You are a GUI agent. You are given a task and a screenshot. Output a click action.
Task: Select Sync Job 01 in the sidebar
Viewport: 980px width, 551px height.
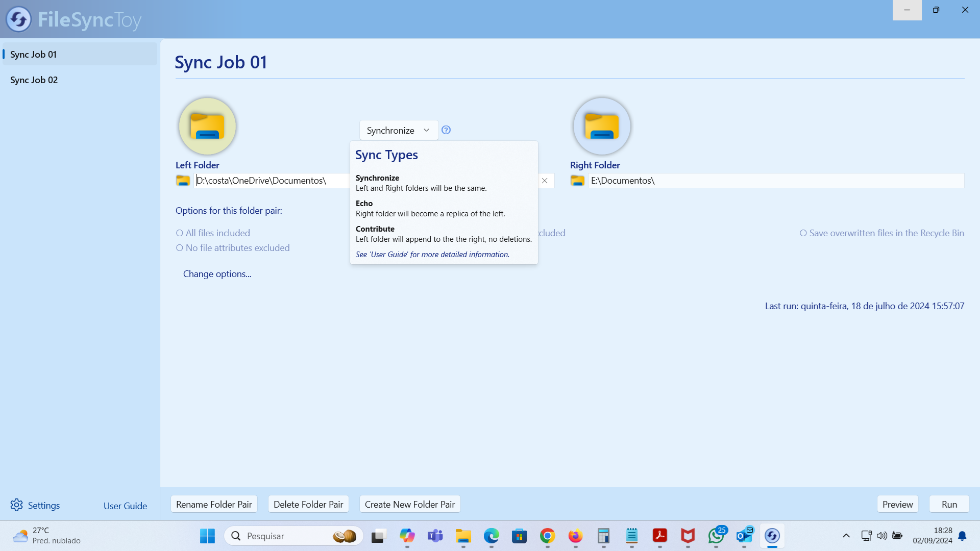pos(34,54)
